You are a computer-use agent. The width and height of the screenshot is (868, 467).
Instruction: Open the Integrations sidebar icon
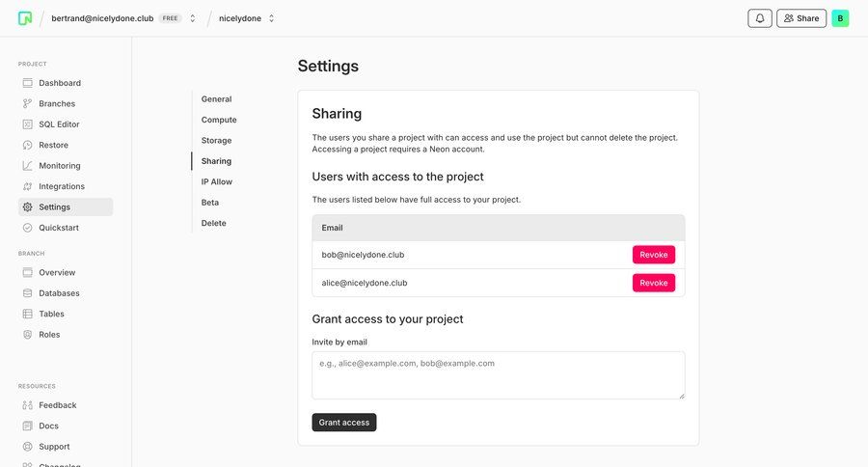point(28,186)
